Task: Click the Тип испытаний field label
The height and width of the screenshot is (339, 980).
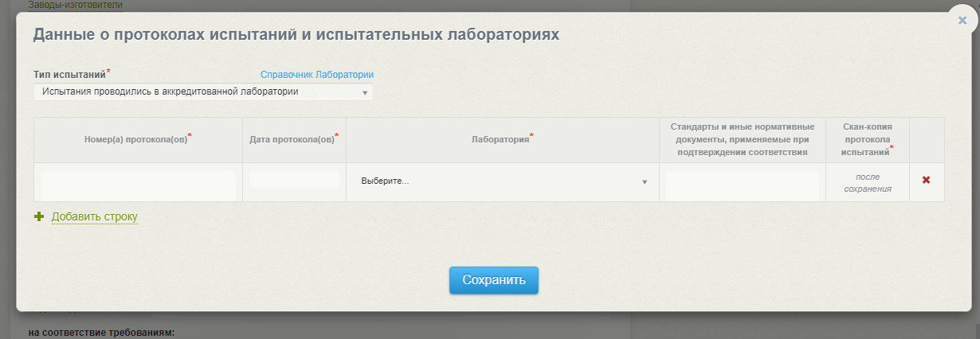Action: (x=70, y=75)
